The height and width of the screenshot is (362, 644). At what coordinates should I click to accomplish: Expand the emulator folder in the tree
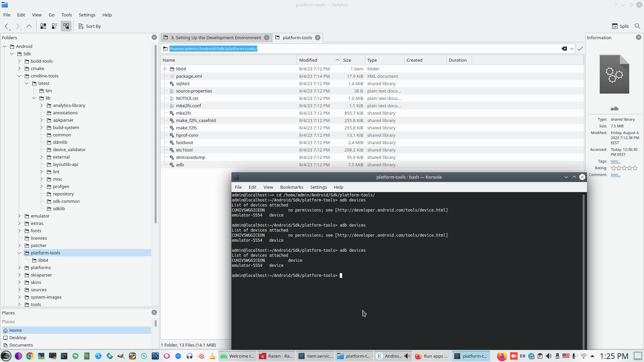19,216
